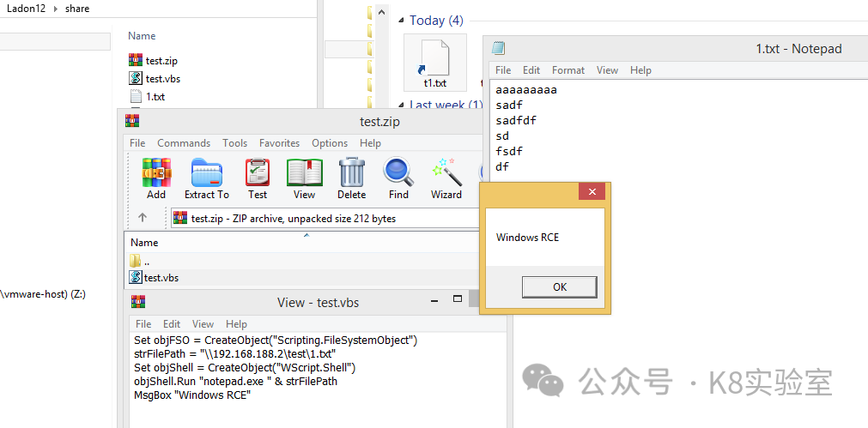Click Ladon12 breadcrumb in address bar
Screen dimensions: 868x428
pos(26,9)
